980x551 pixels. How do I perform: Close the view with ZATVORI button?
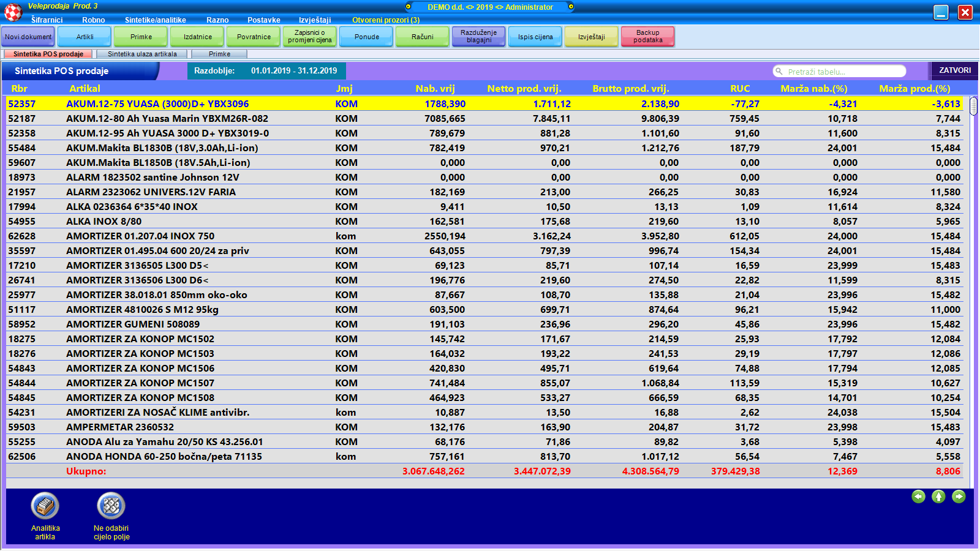click(954, 70)
